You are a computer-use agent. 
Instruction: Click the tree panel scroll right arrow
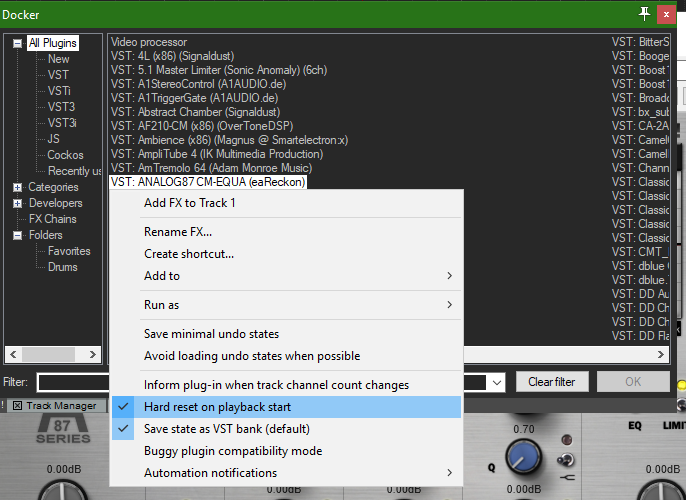coord(93,354)
